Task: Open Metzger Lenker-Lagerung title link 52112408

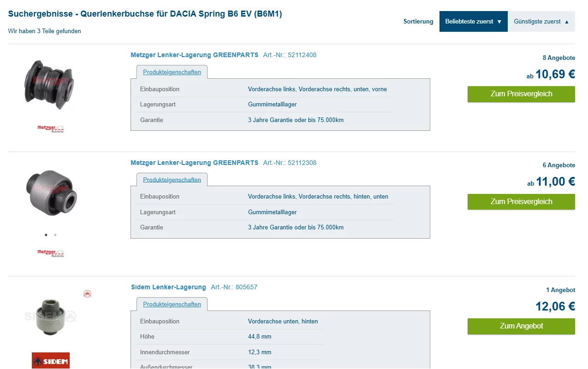Action: click(x=194, y=55)
